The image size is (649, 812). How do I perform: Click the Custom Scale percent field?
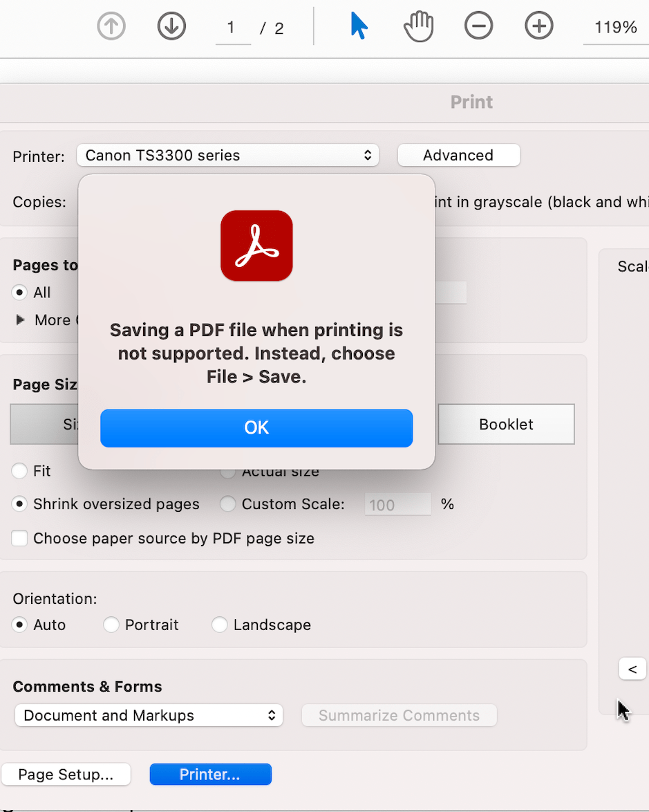[397, 504]
